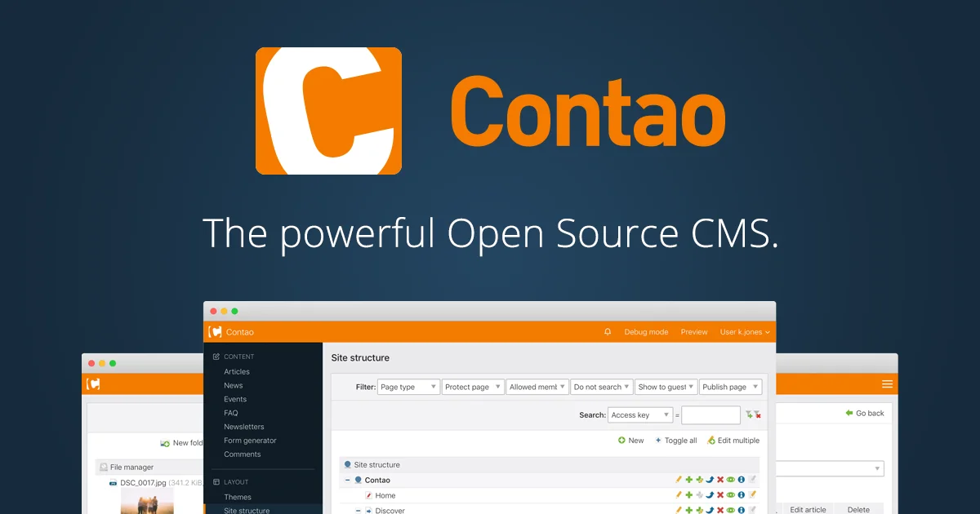Viewport: 980px width, 514px height.
Task: Click Edit multiple button
Action: tap(733, 441)
